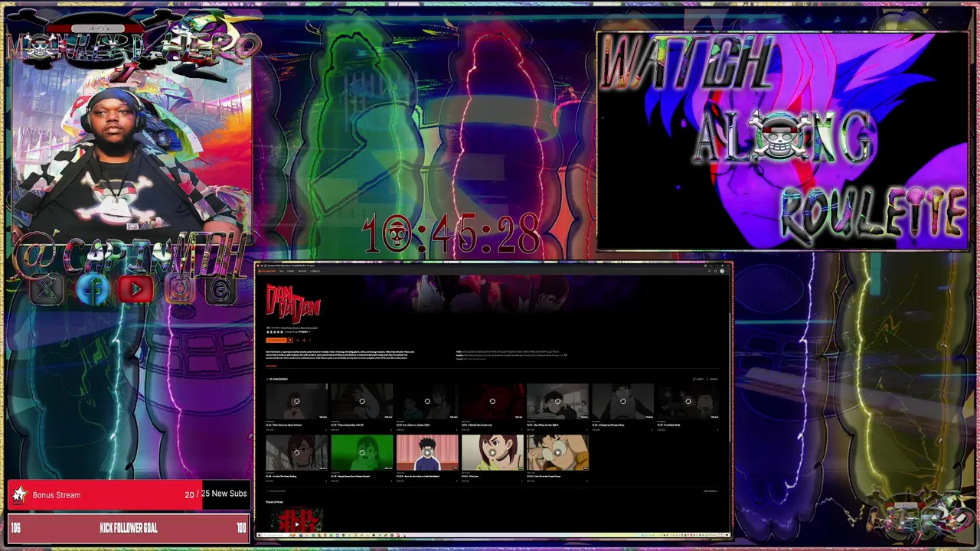
Task: Click the Previous Season link below episodes
Action: (276, 491)
